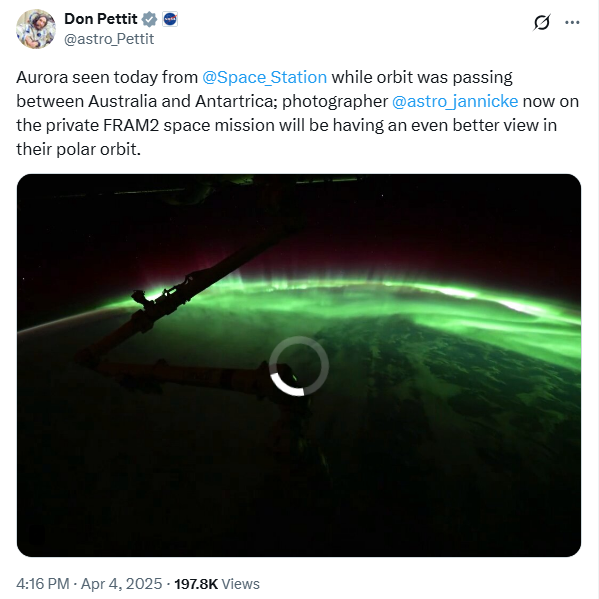This screenshot has height=599, width=599.
Task: Open the Apr 4, 2025 date link
Action: (x=121, y=584)
